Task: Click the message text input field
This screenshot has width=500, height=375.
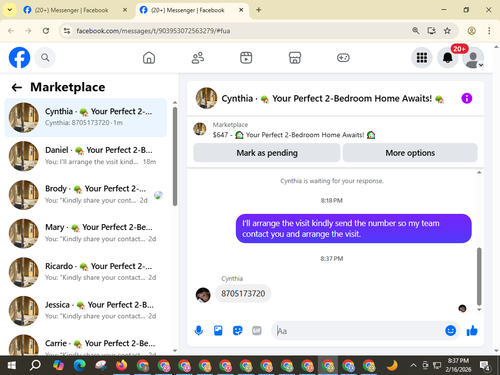Action: point(358,331)
